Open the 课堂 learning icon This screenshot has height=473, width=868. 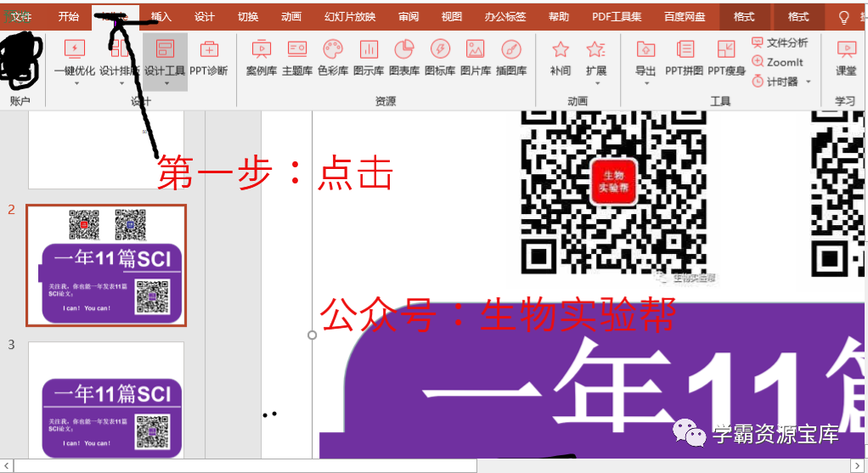pyautogui.click(x=846, y=50)
